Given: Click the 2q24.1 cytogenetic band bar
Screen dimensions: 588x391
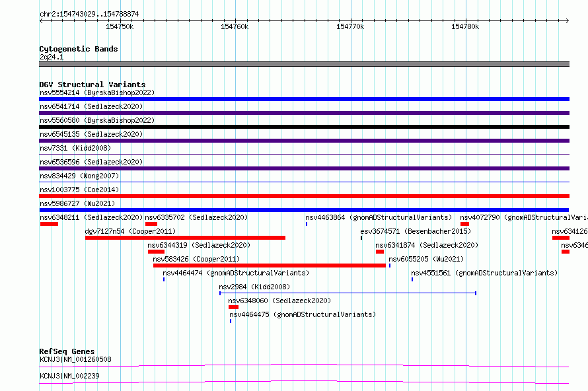Looking at the screenshot, I should (304, 64).
